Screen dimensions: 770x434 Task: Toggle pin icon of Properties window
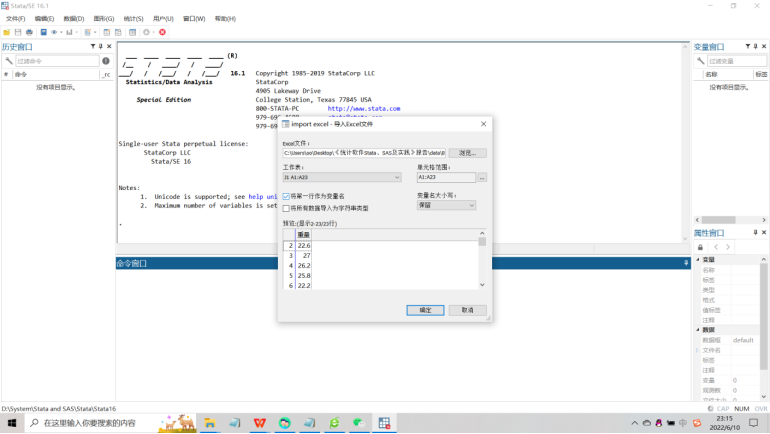click(x=755, y=232)
